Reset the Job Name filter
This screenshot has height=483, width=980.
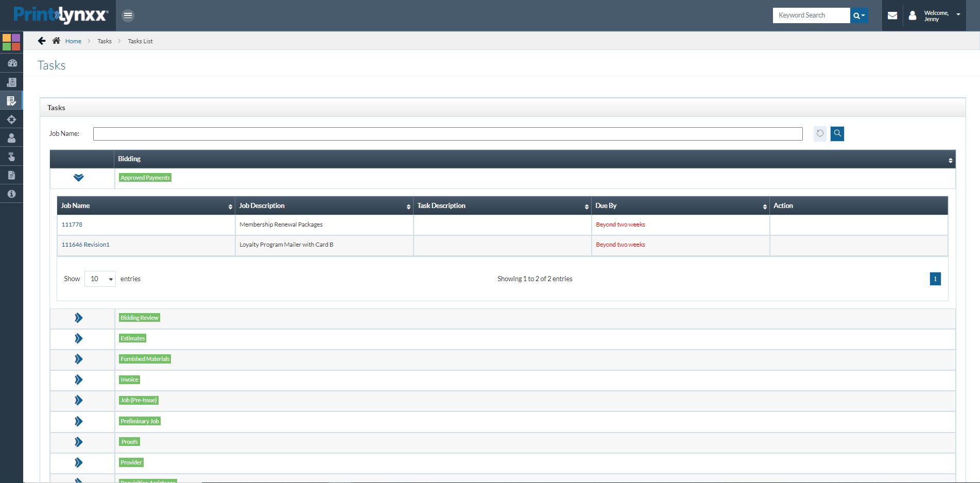pyautogui.click(x=820, y=133)
